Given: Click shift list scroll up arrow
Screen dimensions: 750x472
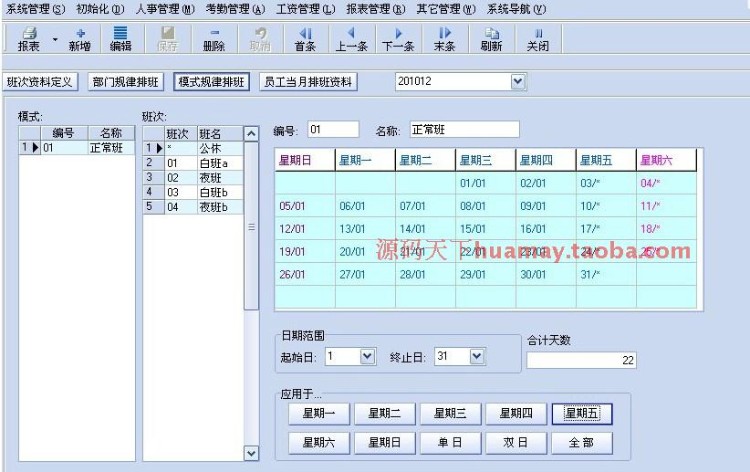Looking at the screenshot, I should (251, 133).
